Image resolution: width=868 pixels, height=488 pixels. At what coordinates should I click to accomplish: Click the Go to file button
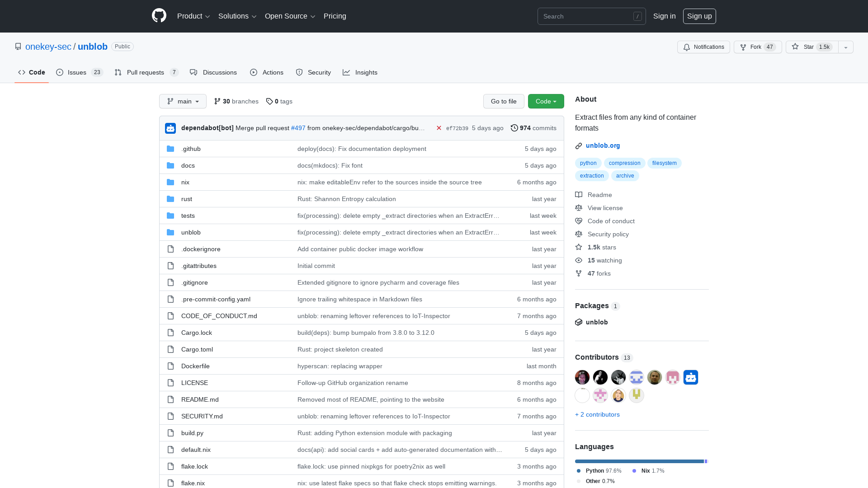(x=504, y=101)
